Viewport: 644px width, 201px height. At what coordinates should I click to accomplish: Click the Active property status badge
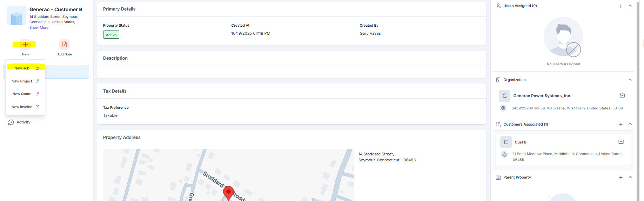pos(111,35)
